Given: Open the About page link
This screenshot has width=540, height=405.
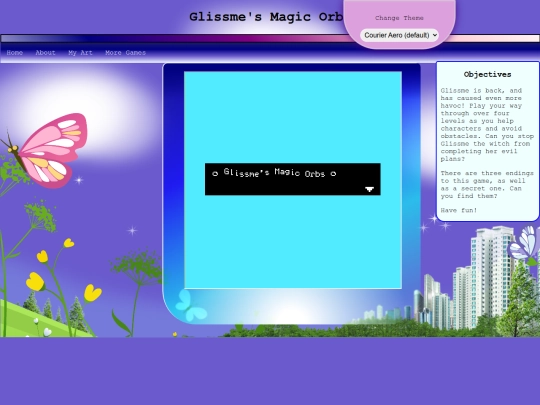Looking at the screenshot, I should [45, 53].
